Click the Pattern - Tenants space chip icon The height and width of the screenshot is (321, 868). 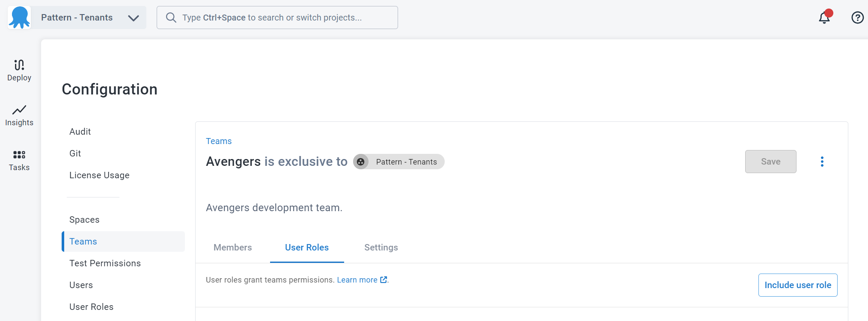pyautogui.click(x=361, y=162)
